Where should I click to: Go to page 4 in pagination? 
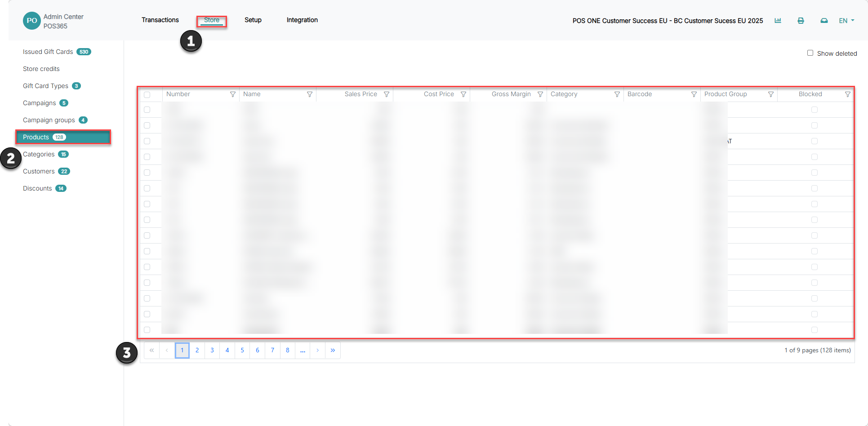227,350
